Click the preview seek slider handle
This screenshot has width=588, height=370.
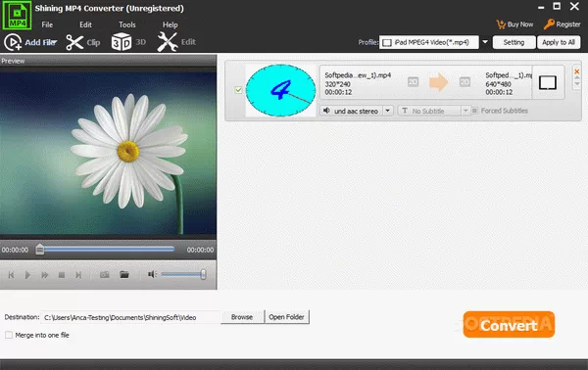point(40,250)
